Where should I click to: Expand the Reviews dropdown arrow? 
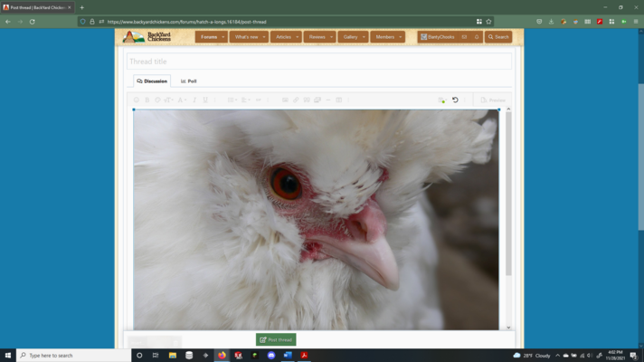pos(331,37)
